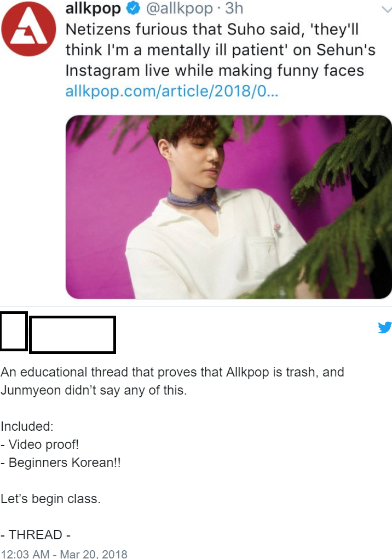Click the 'Netizens furious that Suho said' tweet text
This screenshot has height=559, width=392.
point(220,50)
